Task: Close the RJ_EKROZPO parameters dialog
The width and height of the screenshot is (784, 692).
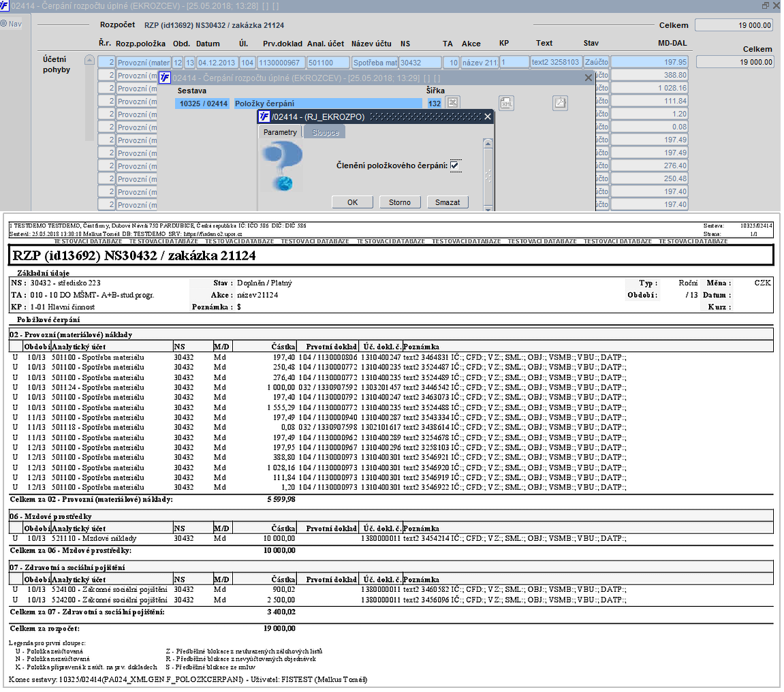Action: [488, 116]
